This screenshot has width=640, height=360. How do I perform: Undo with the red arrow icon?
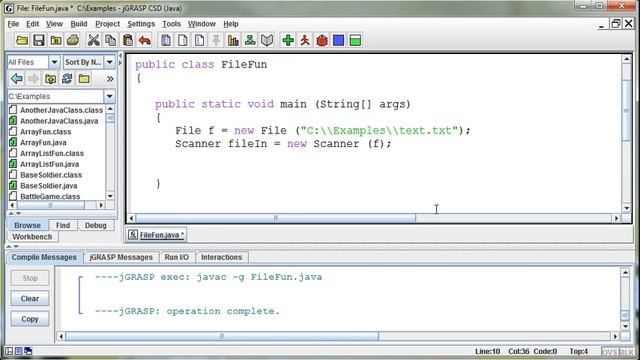coord(144,40)
